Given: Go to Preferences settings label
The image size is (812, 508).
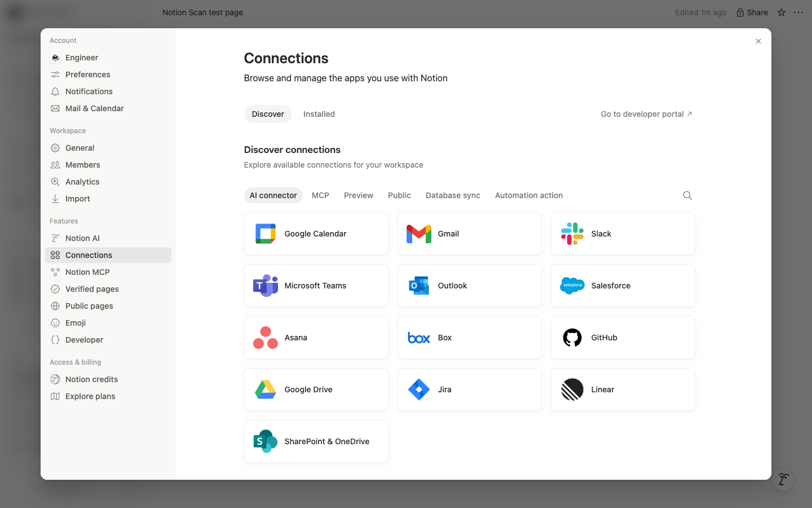Looking at the screenshot, I should tap(88, 75).
